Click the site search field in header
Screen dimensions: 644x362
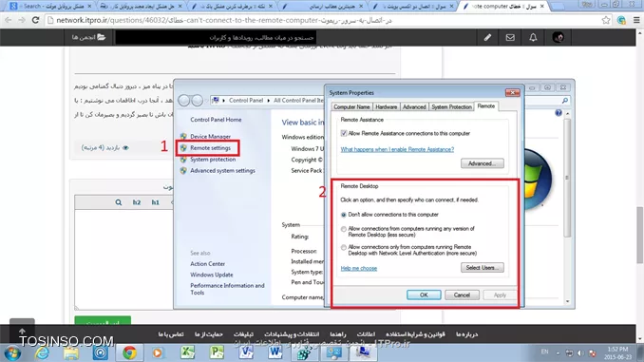(x=216, y=37)
